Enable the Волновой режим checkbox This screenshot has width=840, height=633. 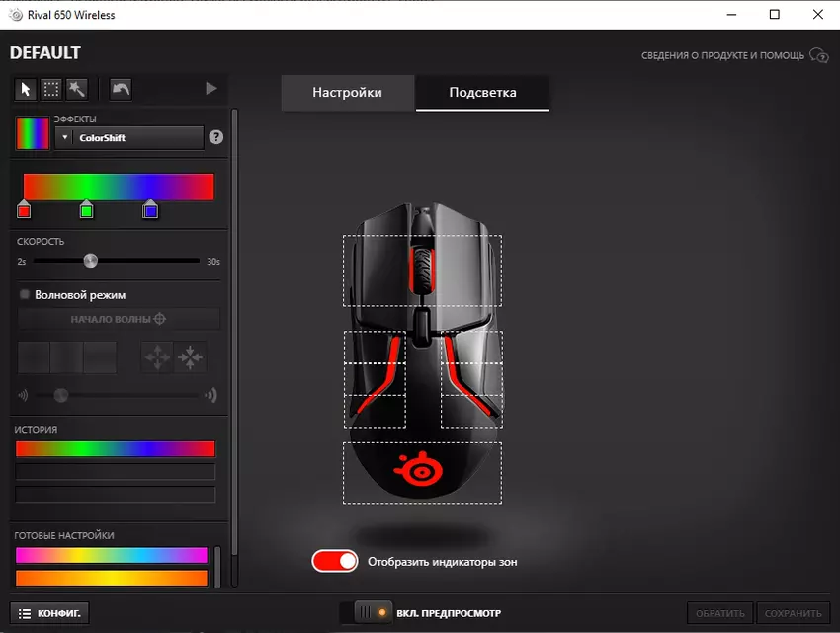(x=25, y=294)
